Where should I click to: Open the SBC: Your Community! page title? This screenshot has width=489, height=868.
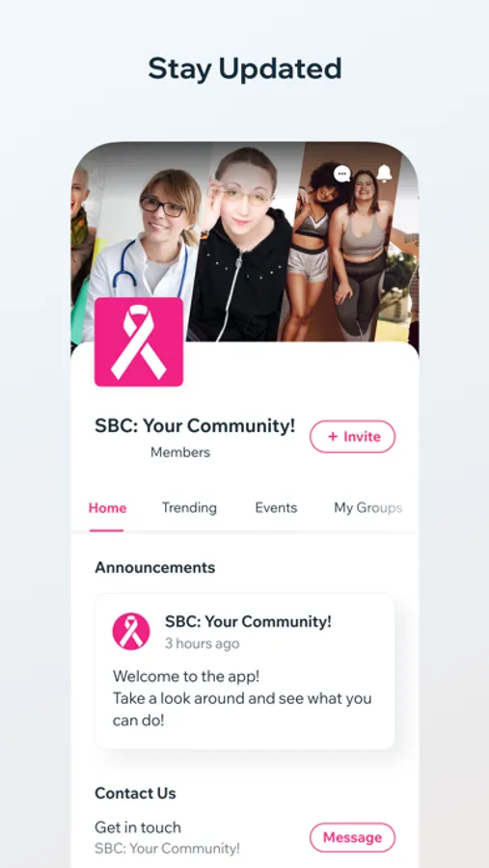pos(195,425)
